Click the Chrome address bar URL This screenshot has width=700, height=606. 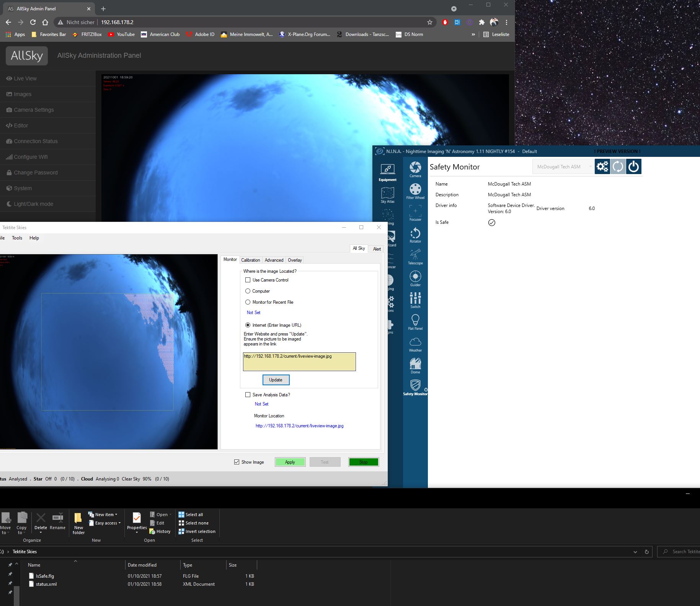pyautogui.click(x=117, y=22)
